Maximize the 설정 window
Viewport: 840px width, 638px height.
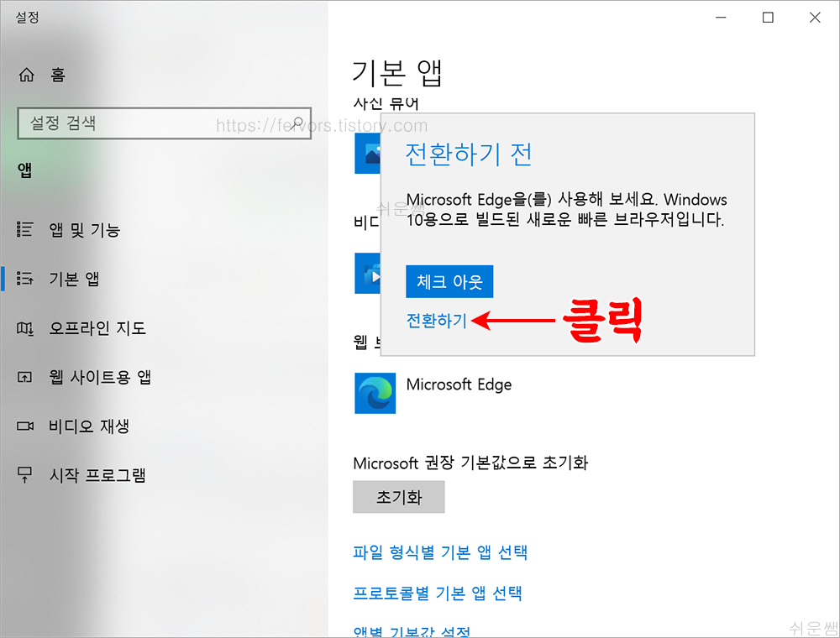(x=768, y=18)
